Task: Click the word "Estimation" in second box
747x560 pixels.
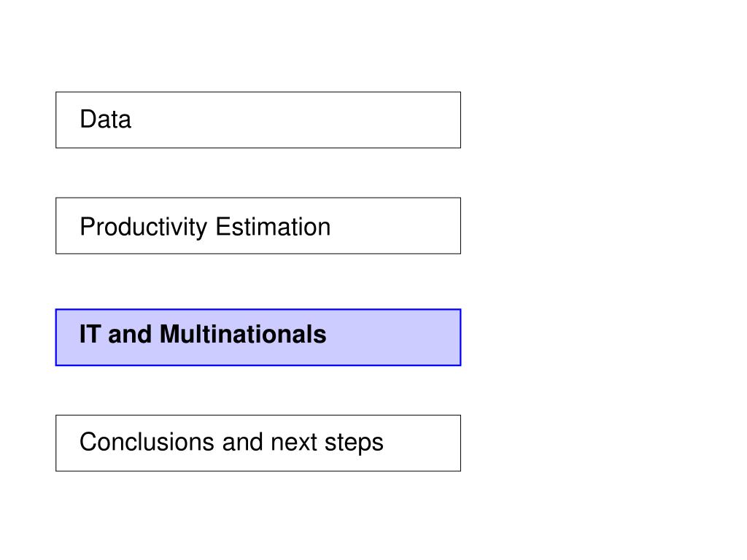Action: coord(273,227)
